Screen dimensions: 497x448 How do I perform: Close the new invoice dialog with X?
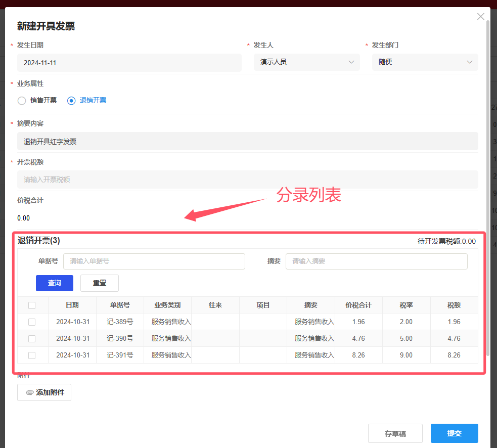click(x=480, y=17)
